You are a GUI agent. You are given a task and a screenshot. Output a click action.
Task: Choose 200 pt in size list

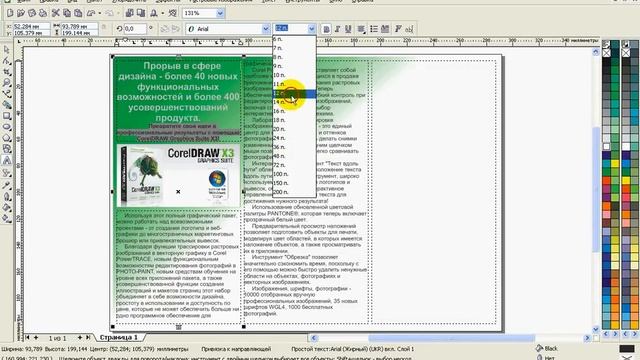pyautogui.click(x=294, y=192)
